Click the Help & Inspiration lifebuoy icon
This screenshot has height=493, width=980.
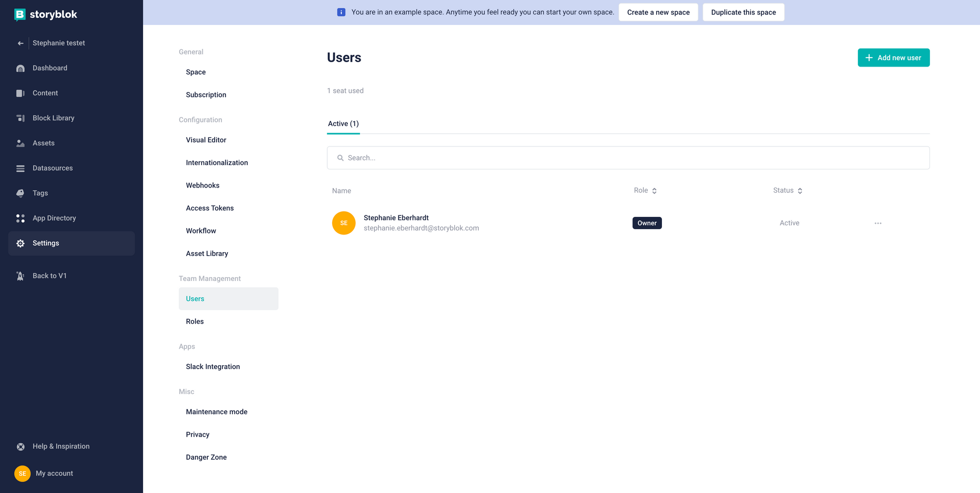click(21, 446)
